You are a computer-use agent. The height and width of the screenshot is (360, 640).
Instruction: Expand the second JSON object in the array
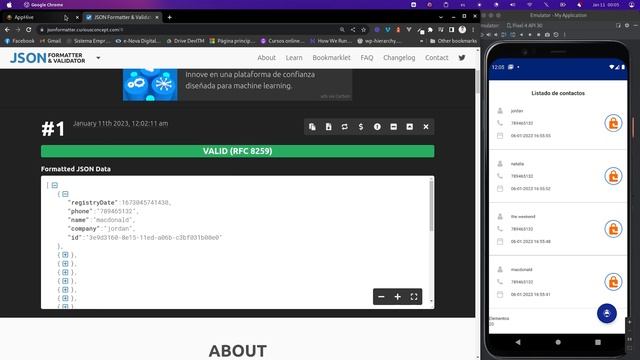pos(65,255)
